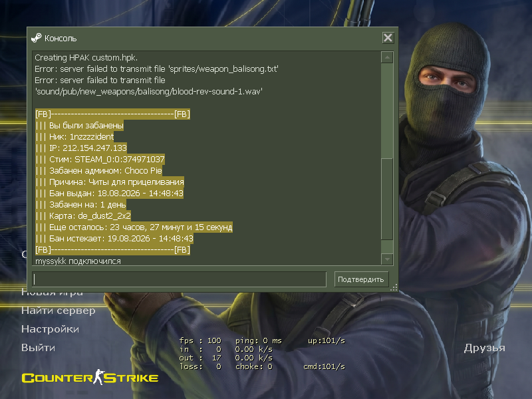The image size is (532, 399).
Task: Click 'Ник: 1nzzzzident' line
Action: [74, 137]
